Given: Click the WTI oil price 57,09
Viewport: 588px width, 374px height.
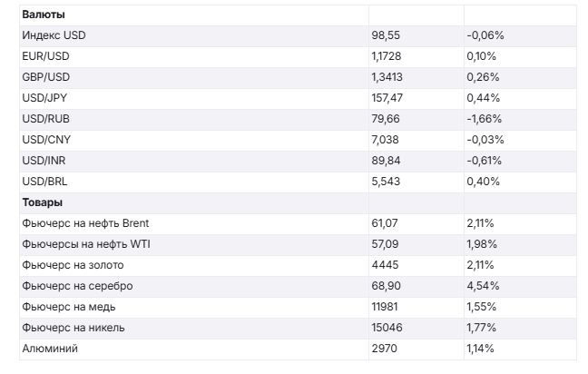Looking at the screenshot, I should coord(385,244).
